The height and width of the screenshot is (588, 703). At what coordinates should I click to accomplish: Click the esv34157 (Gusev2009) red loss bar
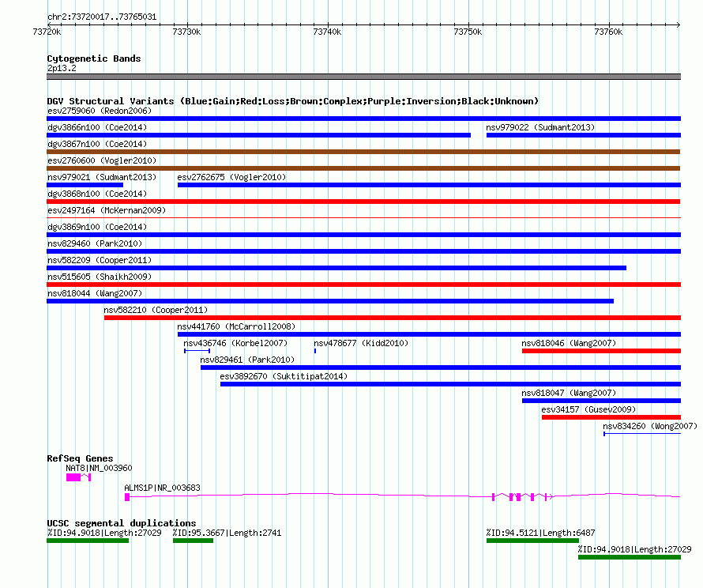611,417
